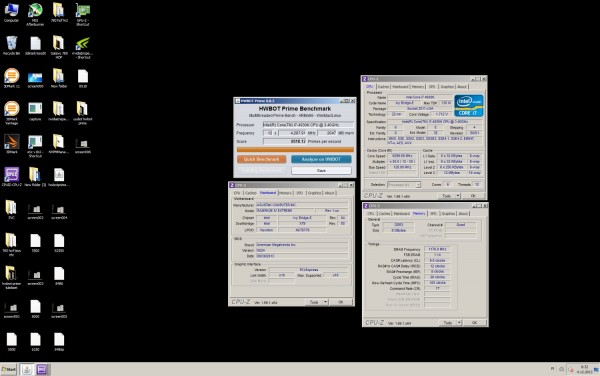Click the orange Quick Benchmark button
Image resolution: width=600 pixels, height=376 pixels.
[261, 159]
